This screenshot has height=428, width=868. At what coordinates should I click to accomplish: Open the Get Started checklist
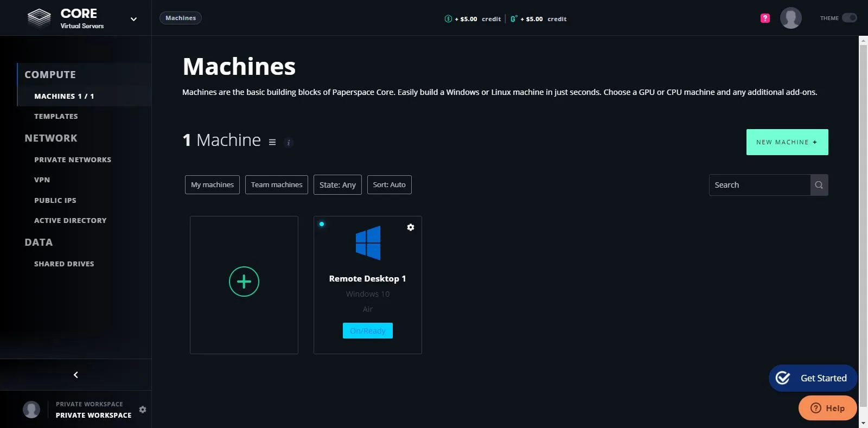(813, 378)
